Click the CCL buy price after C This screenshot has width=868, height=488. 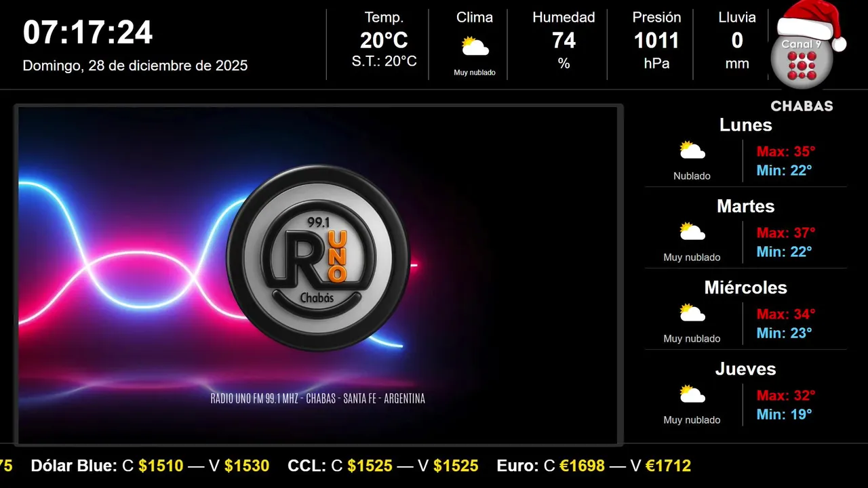(x=370, y=466)
